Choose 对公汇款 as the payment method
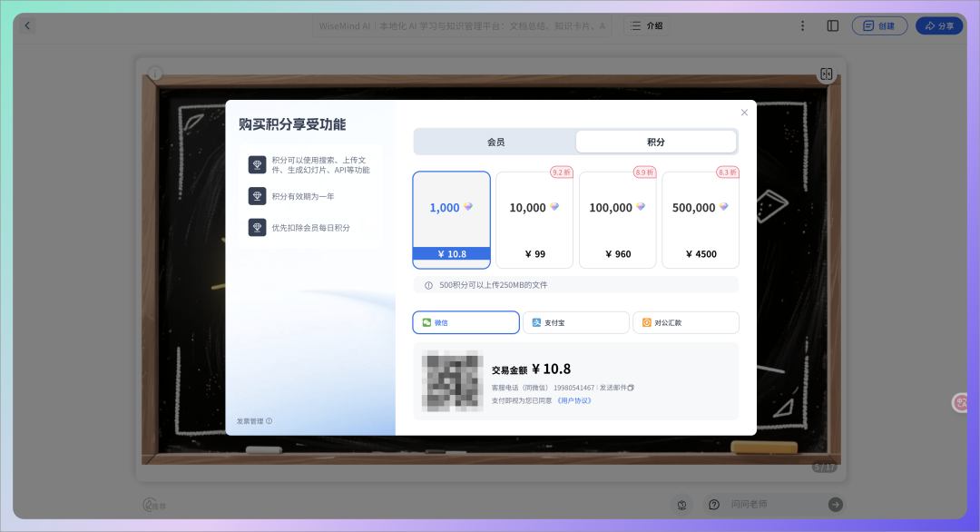The height and width of the screenshot is (532, 980). click(x=686, y=322)
